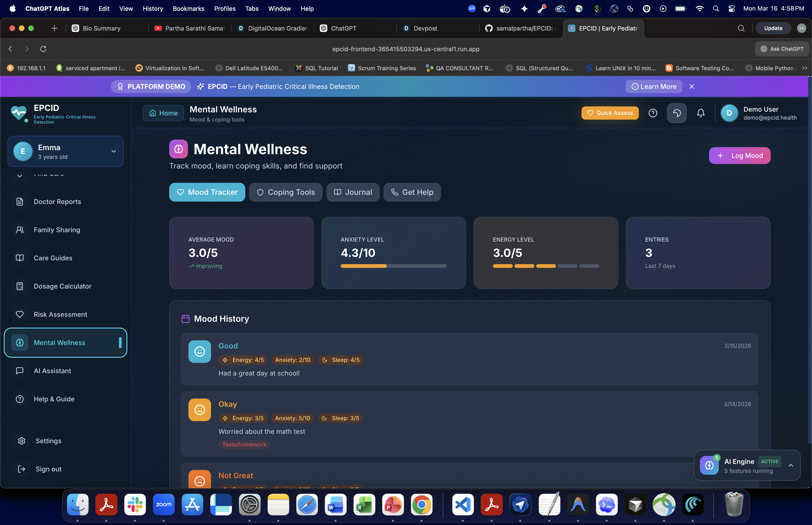The width and height of the screenshot is (812, 525).
Task: Expand the Emma patient selector dropdown
Action: [113, 151]
